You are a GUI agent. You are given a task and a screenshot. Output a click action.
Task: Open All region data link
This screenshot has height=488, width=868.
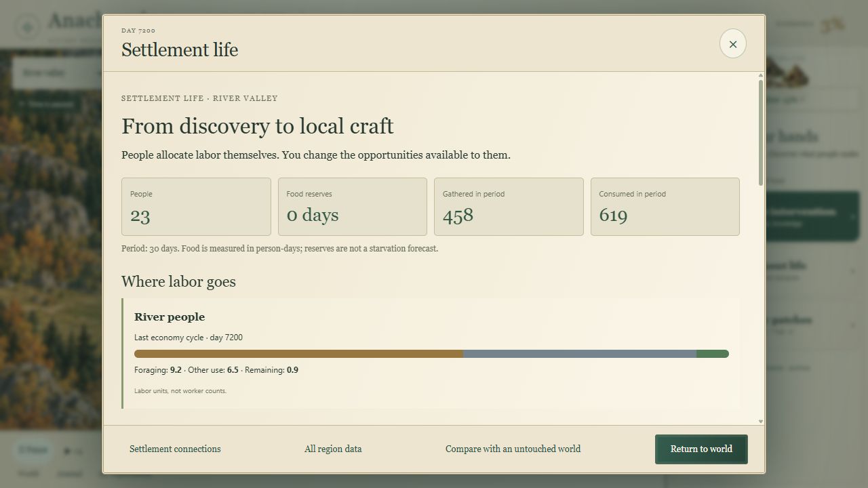(333, 449)
